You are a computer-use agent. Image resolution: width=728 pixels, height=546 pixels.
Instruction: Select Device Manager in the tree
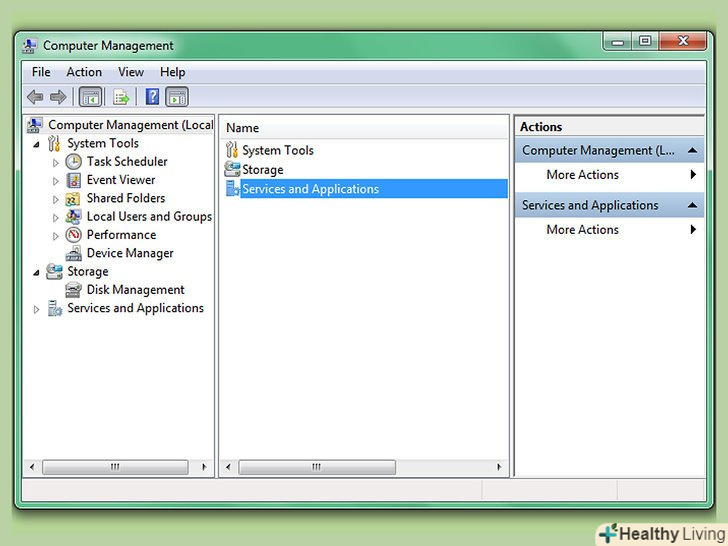130,253
